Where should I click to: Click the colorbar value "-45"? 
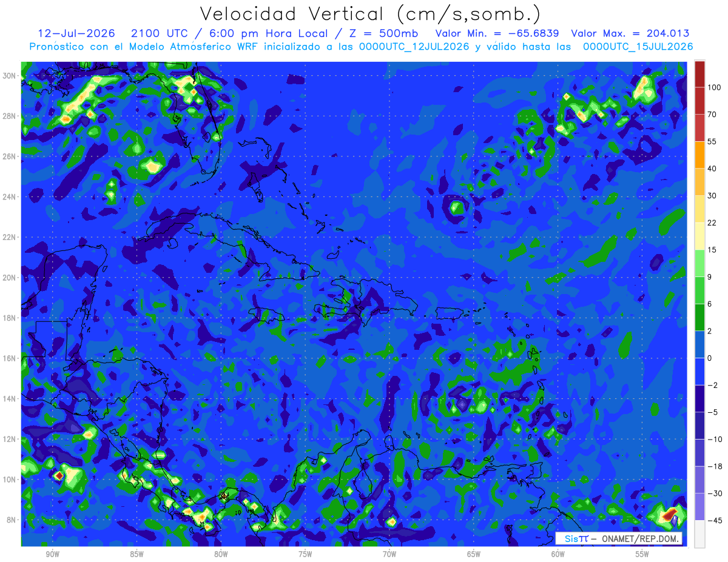[715, 520]
